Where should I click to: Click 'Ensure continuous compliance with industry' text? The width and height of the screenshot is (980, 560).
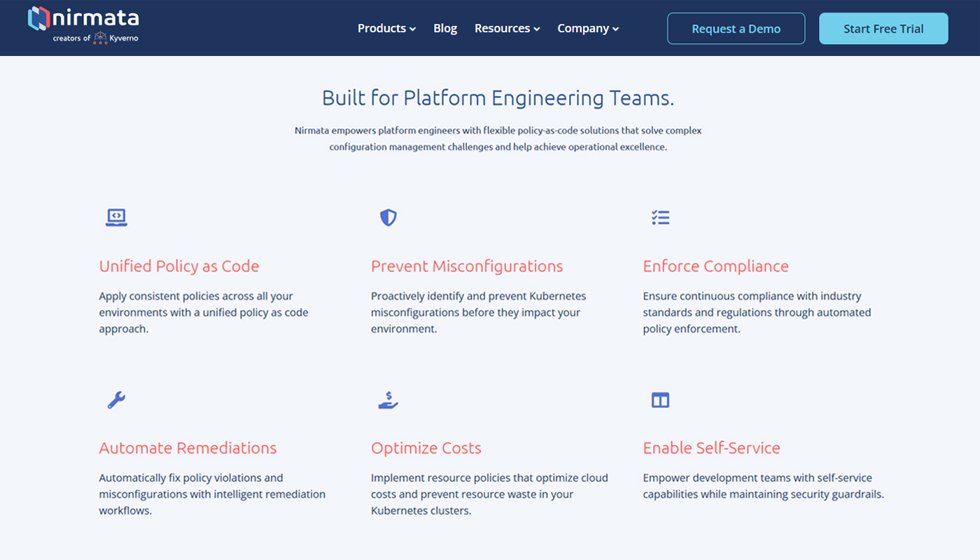tap(752, 296)
